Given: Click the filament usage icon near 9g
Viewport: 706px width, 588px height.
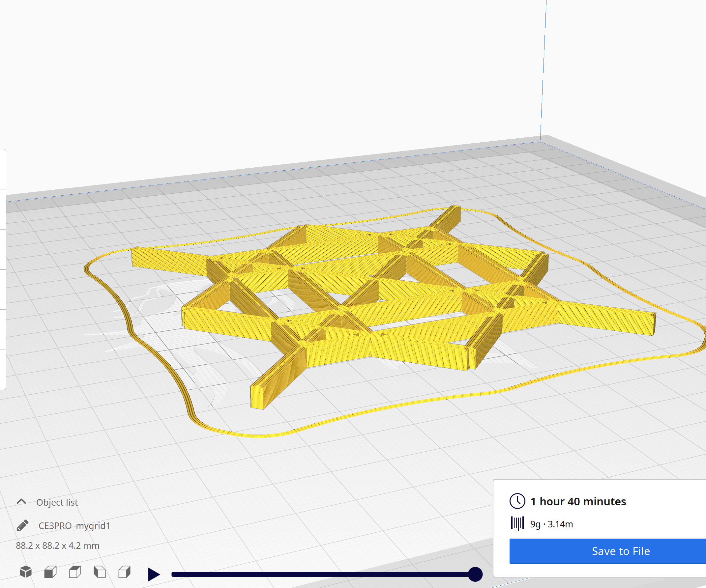Looking at the screenshot, I should tap(517, 523).
